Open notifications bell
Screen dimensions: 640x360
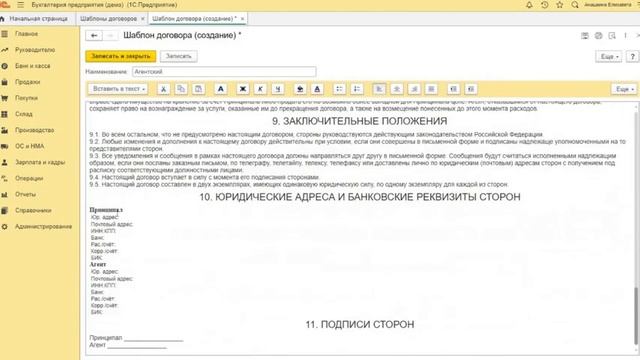coord(529,5)
